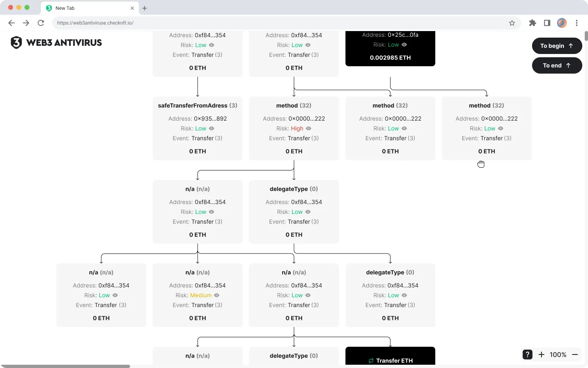The height and width of the screenshot is (368, 588).
Task: Go back to the previous page
Action: click(x=11, y=23)
